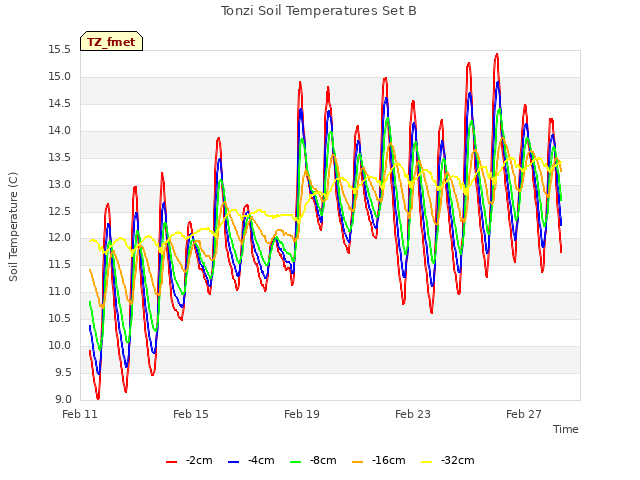640x480 pixels.
Task: Click the 11.0 y-axis tick label
Action: click(x=60, y=291)
